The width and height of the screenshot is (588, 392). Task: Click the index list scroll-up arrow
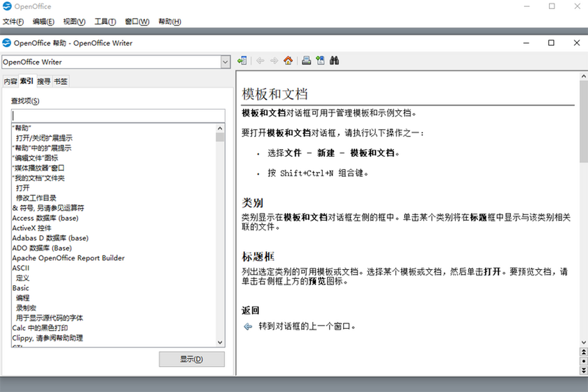[220, 128]
